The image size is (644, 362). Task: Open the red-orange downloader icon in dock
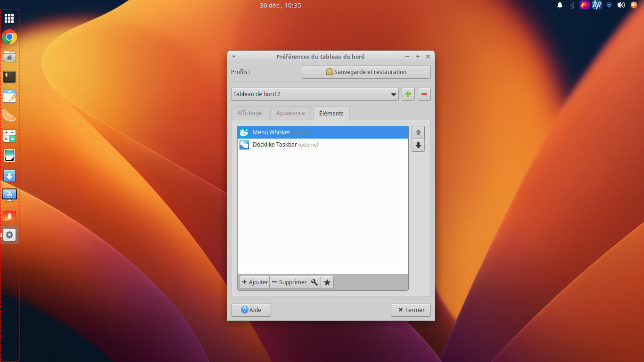tap(9, 215)
